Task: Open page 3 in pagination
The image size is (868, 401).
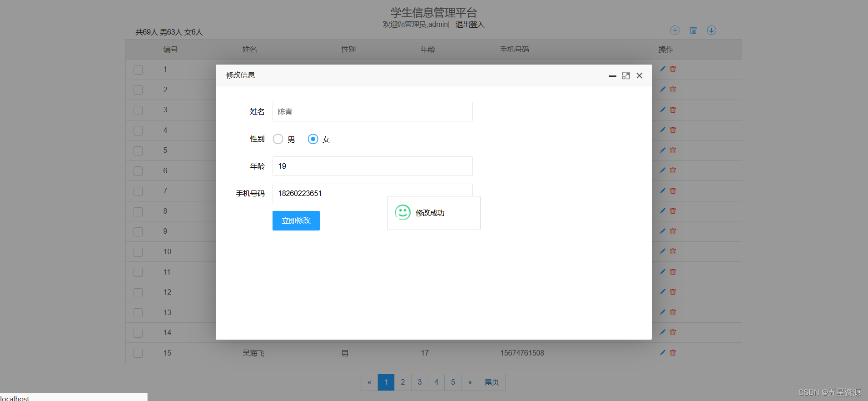Action: [420, 382]
